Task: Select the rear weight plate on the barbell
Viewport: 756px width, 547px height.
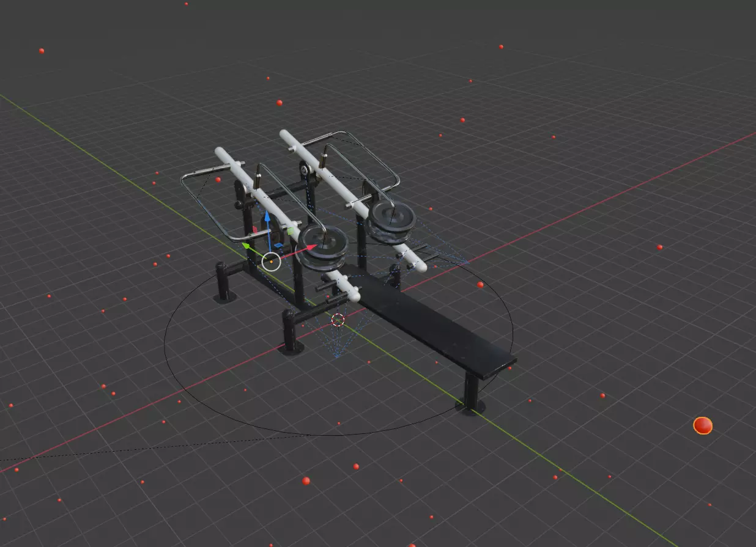Action: 392,222
